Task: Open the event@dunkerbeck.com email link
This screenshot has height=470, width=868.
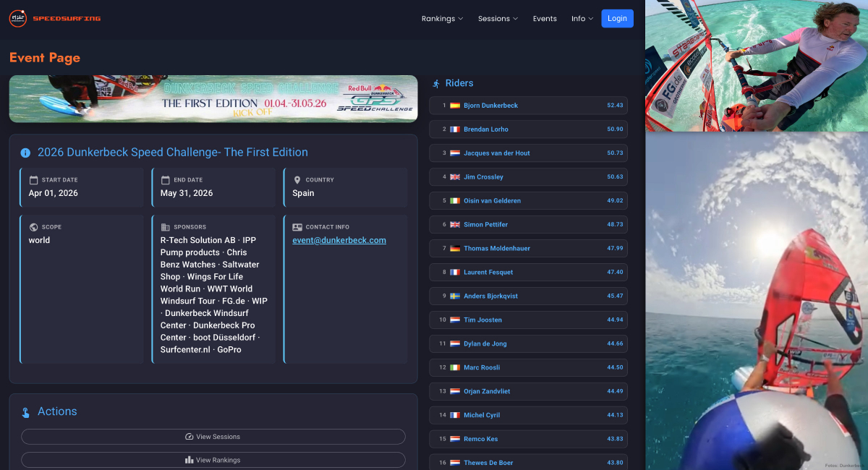Action: (x=339, y=240)
